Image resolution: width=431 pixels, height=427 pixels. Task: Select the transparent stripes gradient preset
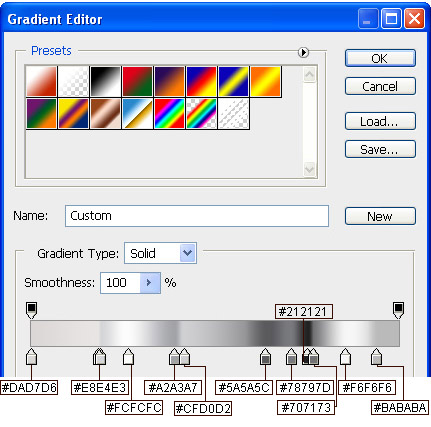233,113
